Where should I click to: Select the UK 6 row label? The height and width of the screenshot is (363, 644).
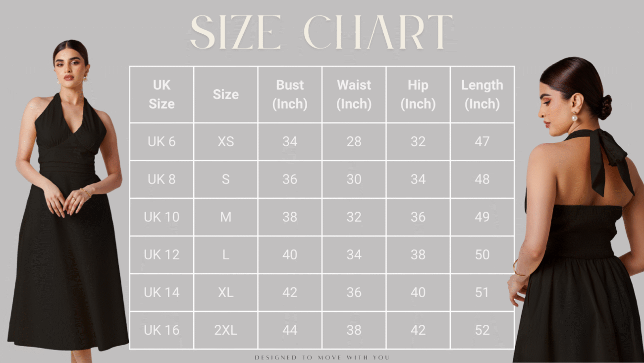point(161,141)
